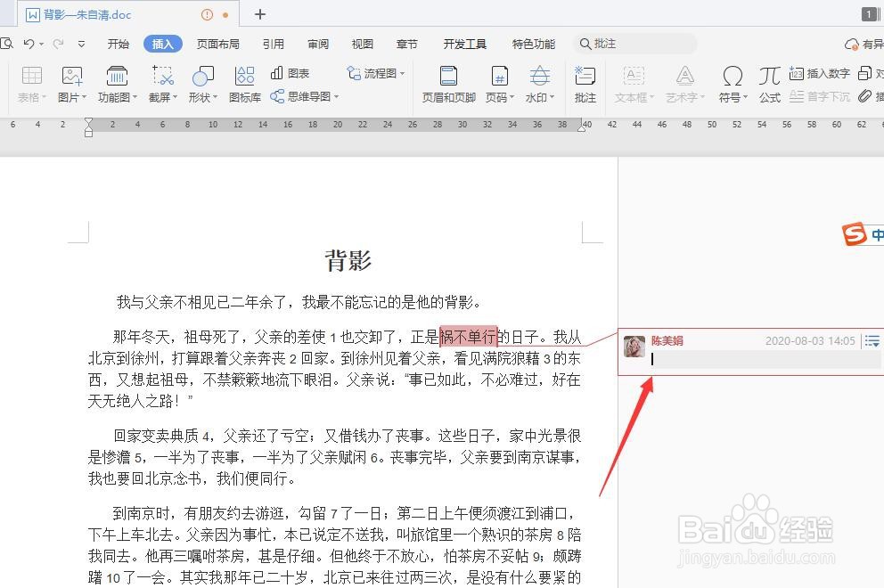884x588 pixels.
Task: Insert a chart using the 图表 icon
Action: coord(297,73)
